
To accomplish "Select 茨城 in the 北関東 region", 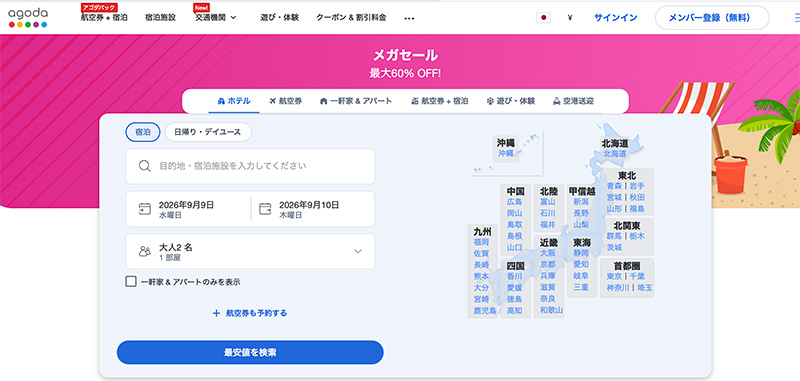I will pos(614,248).
